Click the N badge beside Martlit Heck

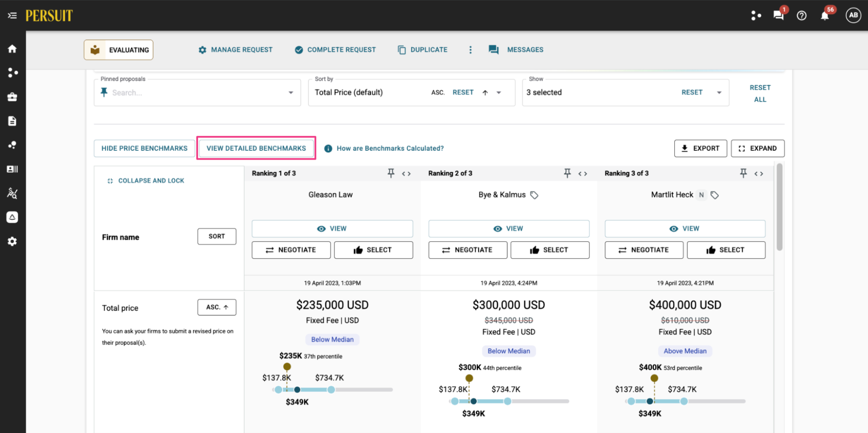coord(701,195)
